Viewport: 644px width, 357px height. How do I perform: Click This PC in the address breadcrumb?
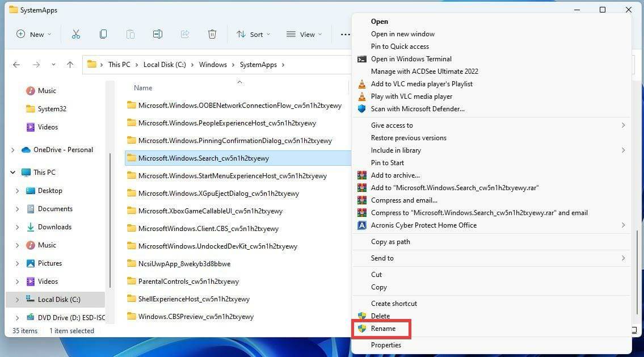click(x=119, y=64)
